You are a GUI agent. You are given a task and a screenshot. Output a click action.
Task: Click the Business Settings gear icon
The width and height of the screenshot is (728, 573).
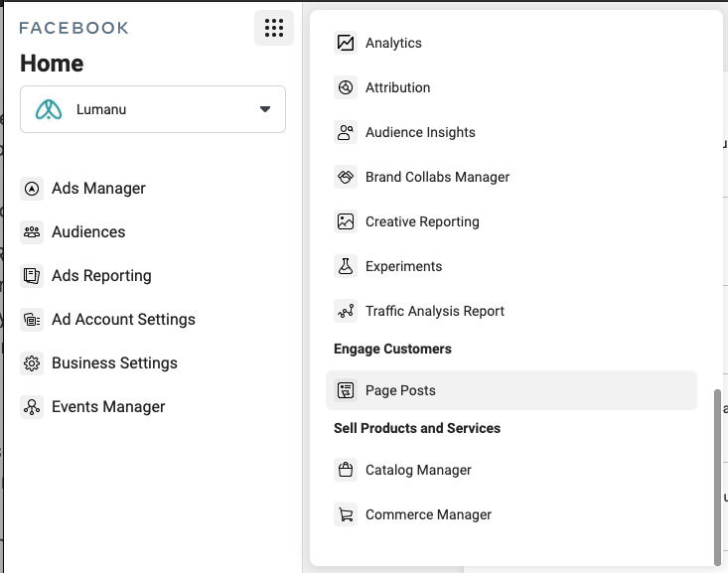[32, 363]
